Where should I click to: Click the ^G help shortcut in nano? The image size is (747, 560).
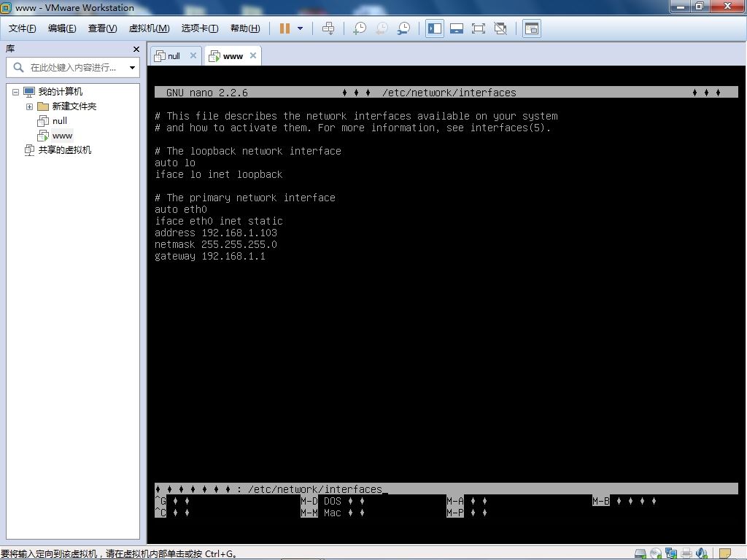tap(172, 501)
